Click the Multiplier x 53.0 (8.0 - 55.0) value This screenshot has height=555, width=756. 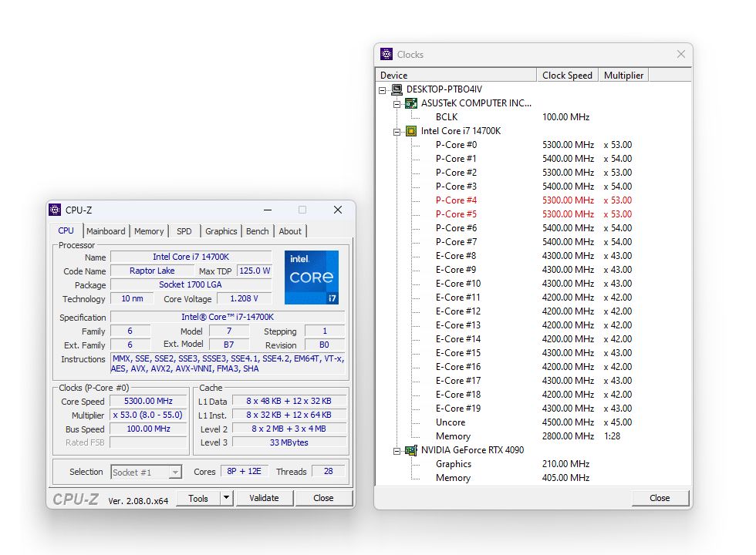tap(148, 415)
